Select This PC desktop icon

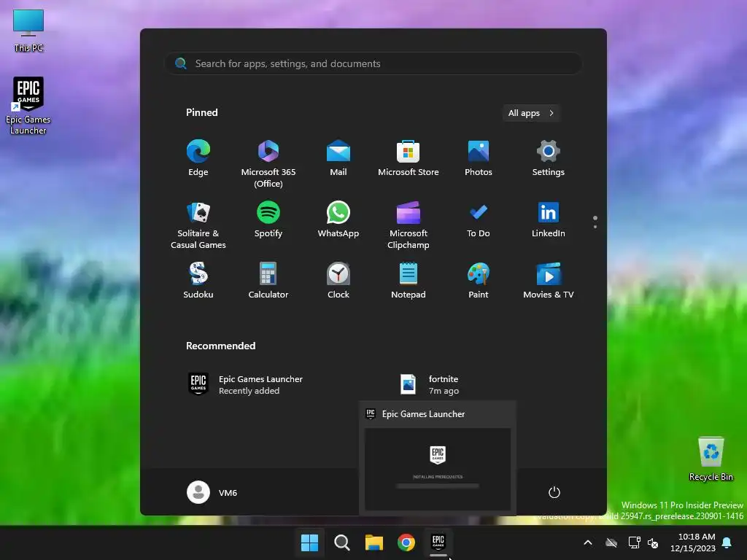click(x=28, y=31)
